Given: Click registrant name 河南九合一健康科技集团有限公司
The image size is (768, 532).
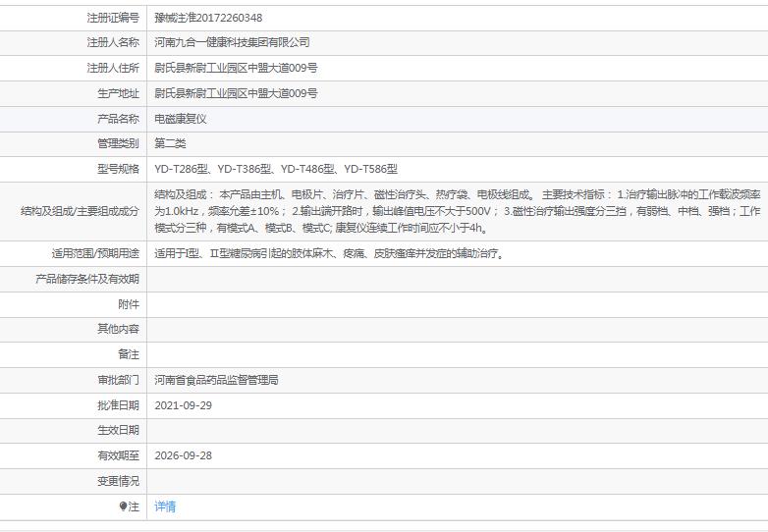Looking at the screenshot, I should click(232, 42).
